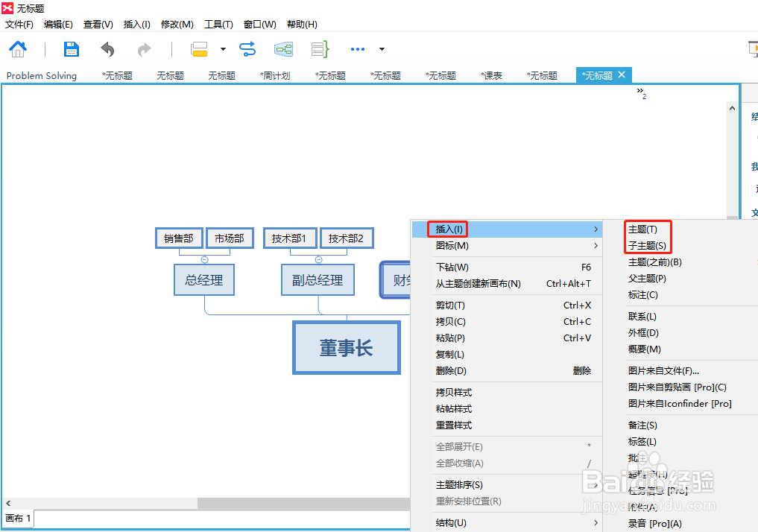758x532 pixels.
Task: Choose 复制(L) in context menu
Action: pos(507,355)
